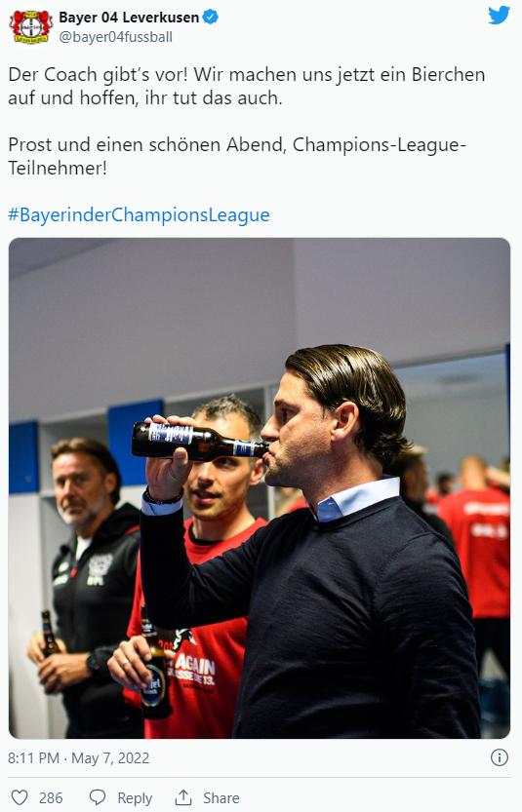Open the Bayer 04 Leverkusen club crest avatar
522x812 pixels.
tap(31, 27)
